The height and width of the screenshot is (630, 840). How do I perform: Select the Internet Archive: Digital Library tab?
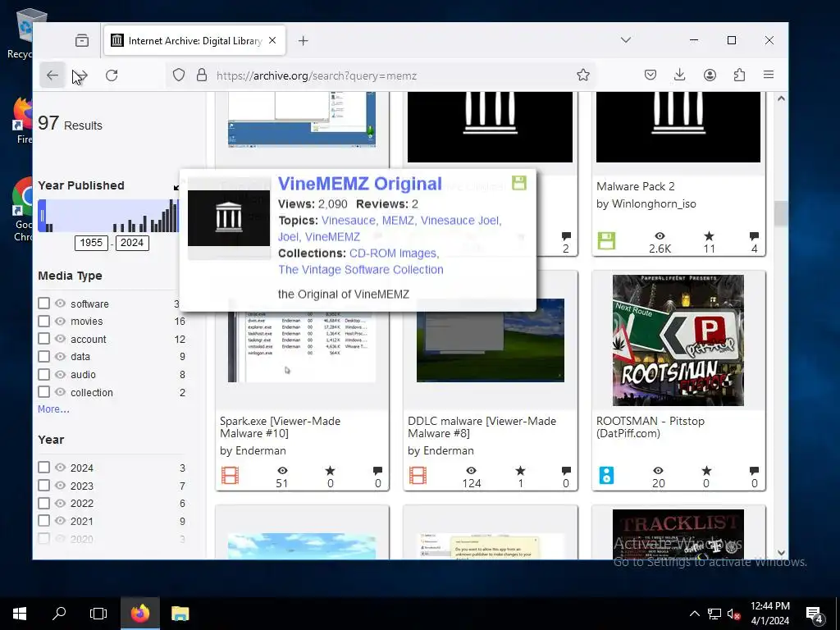pos(194,41)
